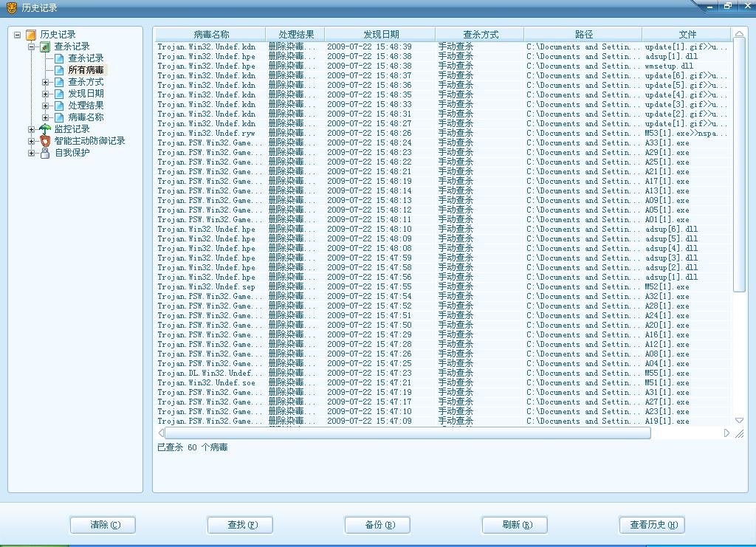Click the 历史记录 root folder icon
This screenshot has height=547, width=756.
31,35
